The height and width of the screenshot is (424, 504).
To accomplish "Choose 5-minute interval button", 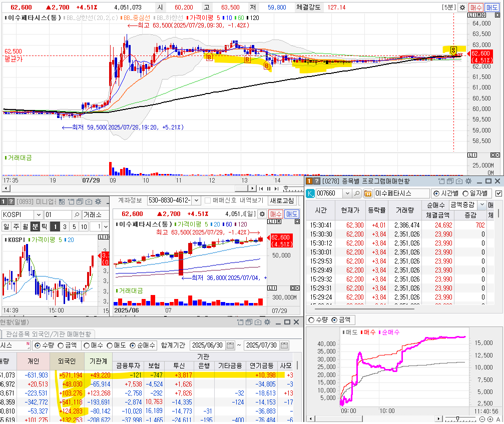I will 74,227.
